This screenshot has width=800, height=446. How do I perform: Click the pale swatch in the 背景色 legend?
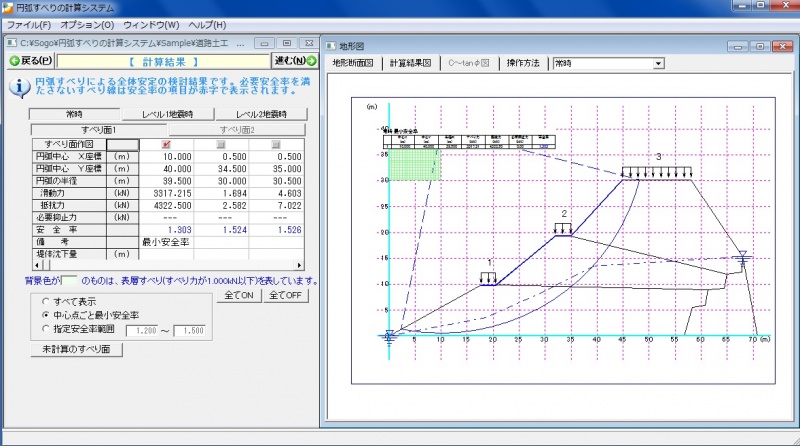pos(69,280)
